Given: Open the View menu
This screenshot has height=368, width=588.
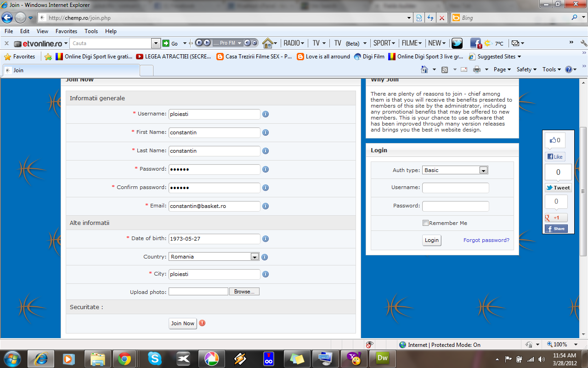Looking at the screenshot, I should pyautogui.click(x=43, y=31).
